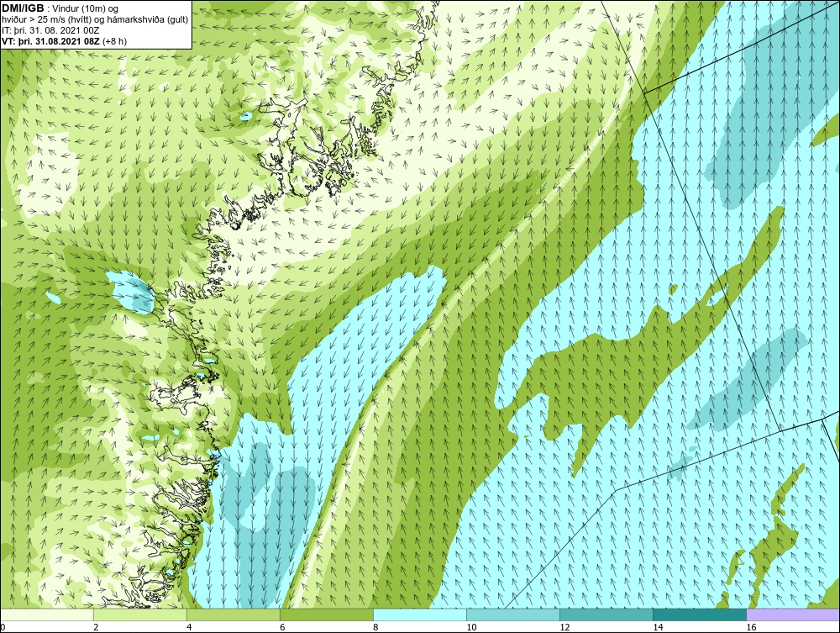The width and height of the screenshot is (840, 633).
Task: Click the legend value label '0'
Action: point(3,627)
